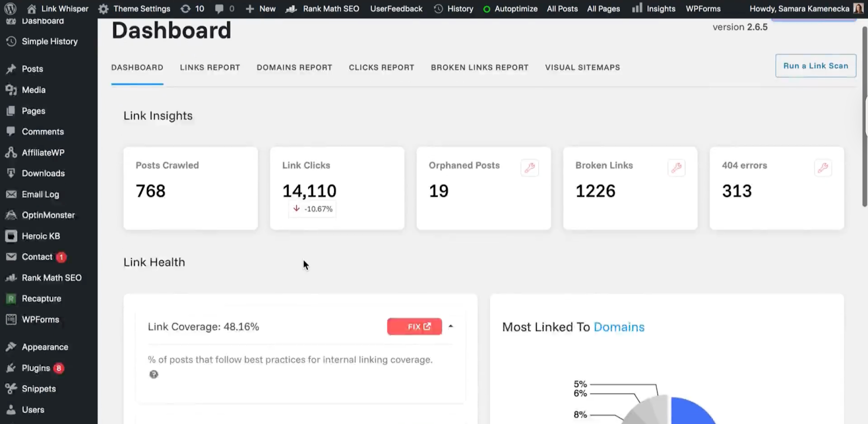
Task: Click the Email Log envelope icon
Action: 11,194
